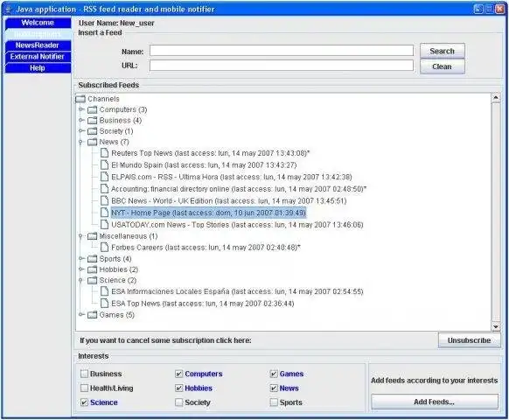Open the Help tab
Viewport: 509px width, 420px height.
[38, 68]
